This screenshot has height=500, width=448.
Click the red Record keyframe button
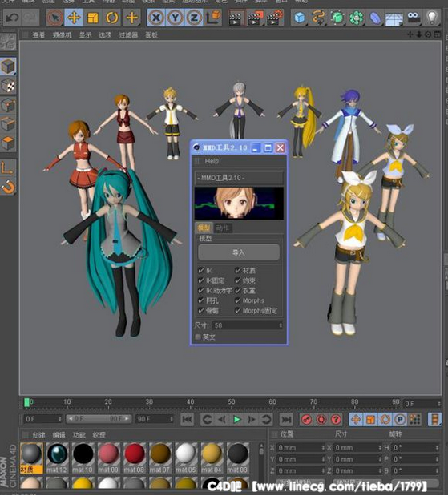307,419
